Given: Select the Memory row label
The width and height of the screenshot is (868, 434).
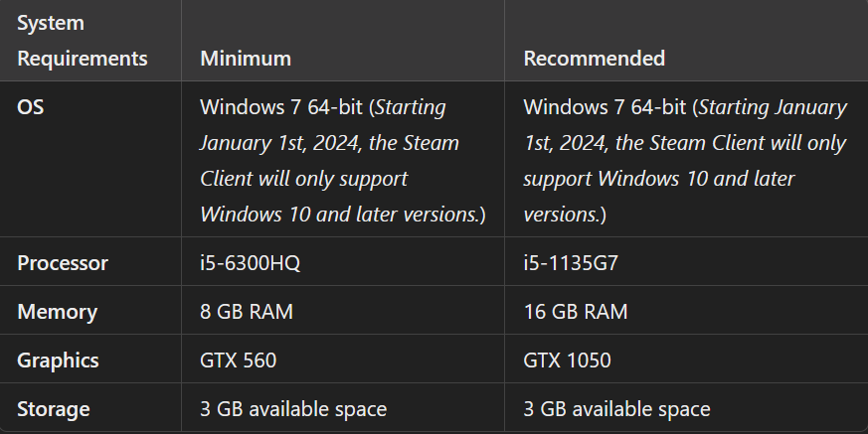Looking at the screenshot, I should click(x=57, y=312).
